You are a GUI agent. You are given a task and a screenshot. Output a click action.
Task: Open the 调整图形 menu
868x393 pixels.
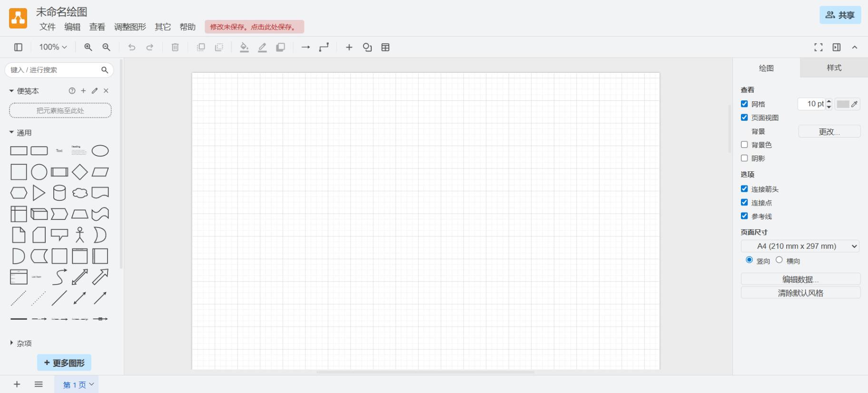pyautogui.click(x=130, y=27)
